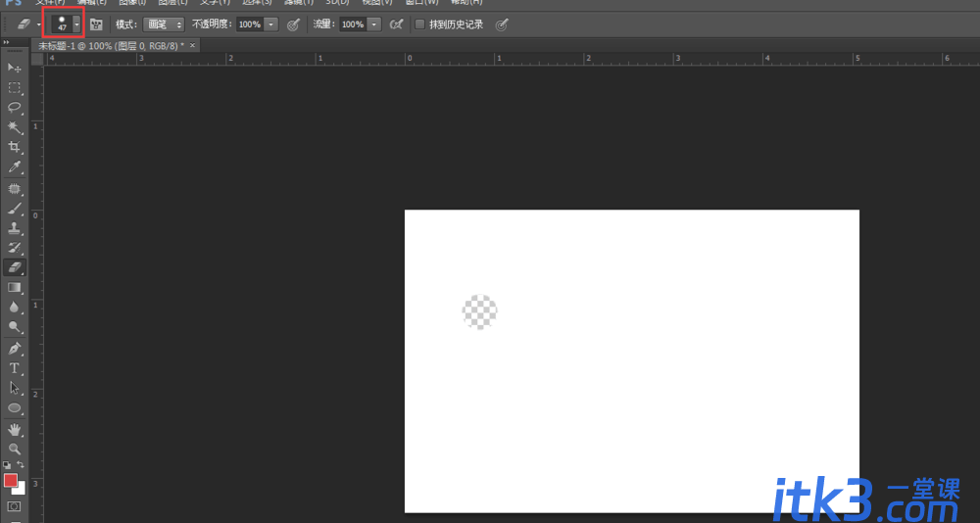Screen dimensions: 980x523
Task: Toggle Quick Mask mode
Action: [15, 506]
